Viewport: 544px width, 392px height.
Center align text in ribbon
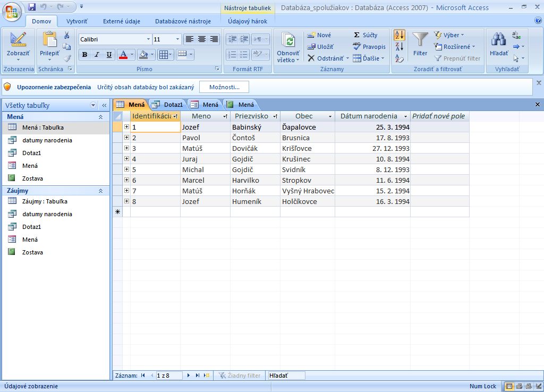pyautogui.click(x=201, y=39)
